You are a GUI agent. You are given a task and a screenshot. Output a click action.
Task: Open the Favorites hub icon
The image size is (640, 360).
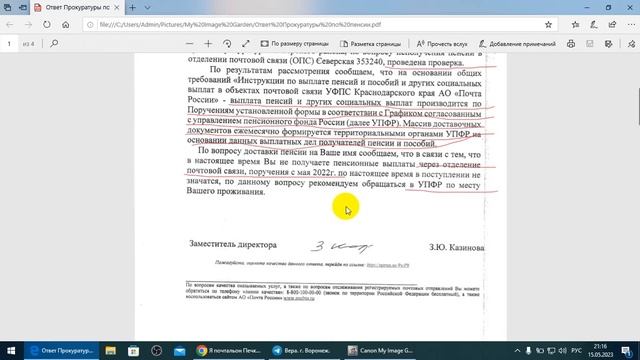[575, 24]
